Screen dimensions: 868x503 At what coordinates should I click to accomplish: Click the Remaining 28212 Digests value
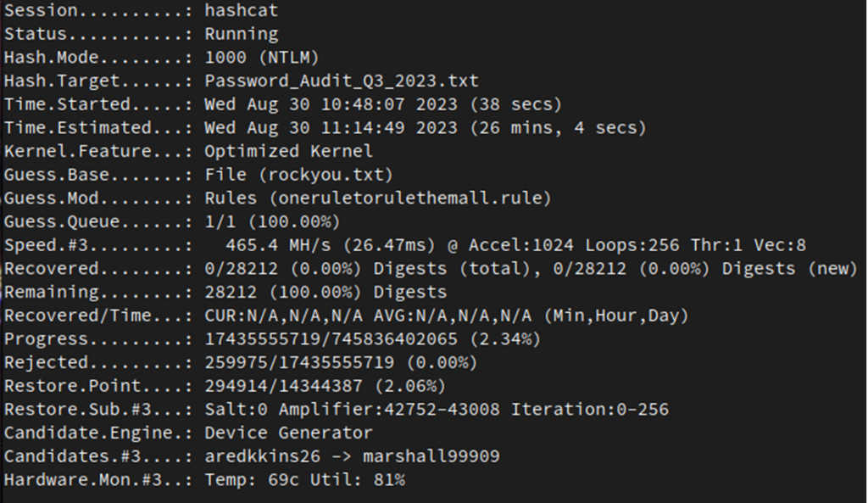(325, 292)
